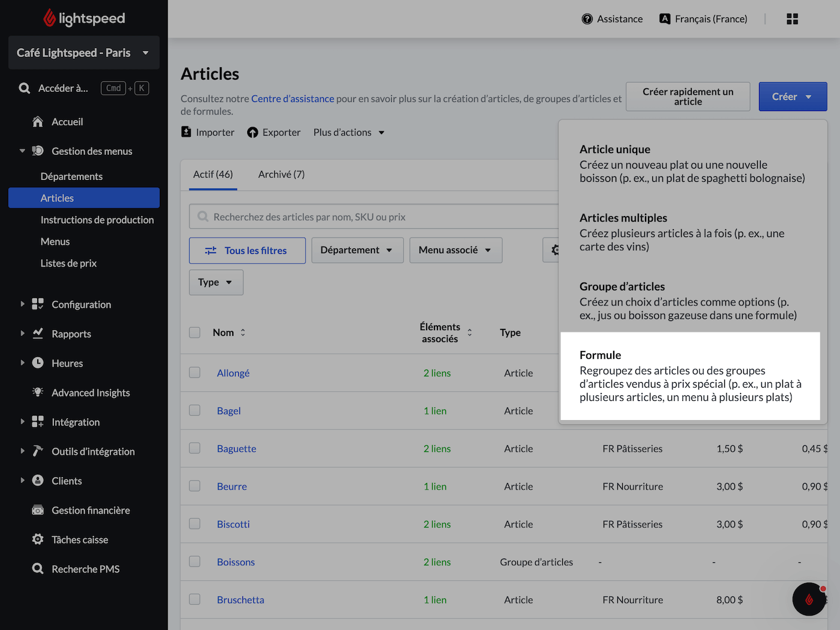Click the Assistance help icon
Screen dimensions: 840x630
click(587, 19)
